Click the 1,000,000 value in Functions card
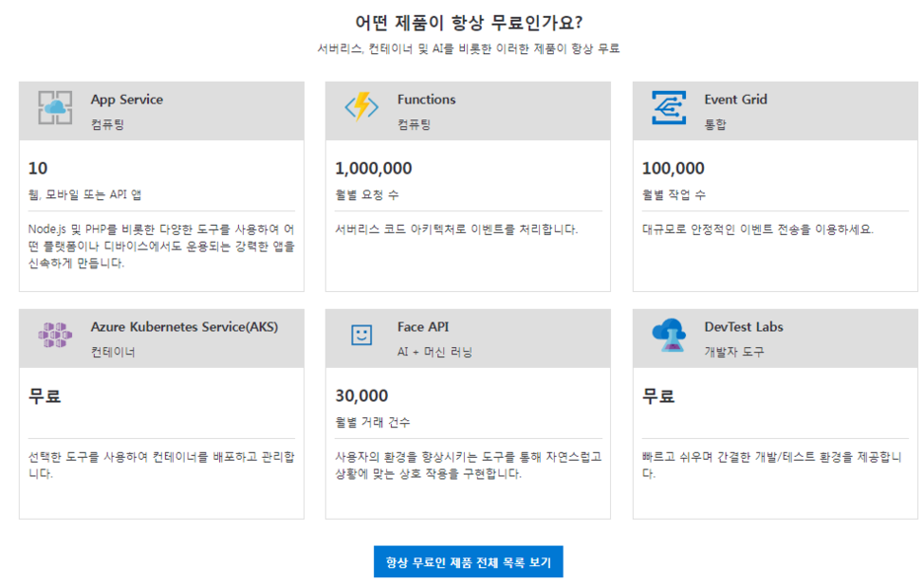 pyautogui.click(x=373, y=168)
